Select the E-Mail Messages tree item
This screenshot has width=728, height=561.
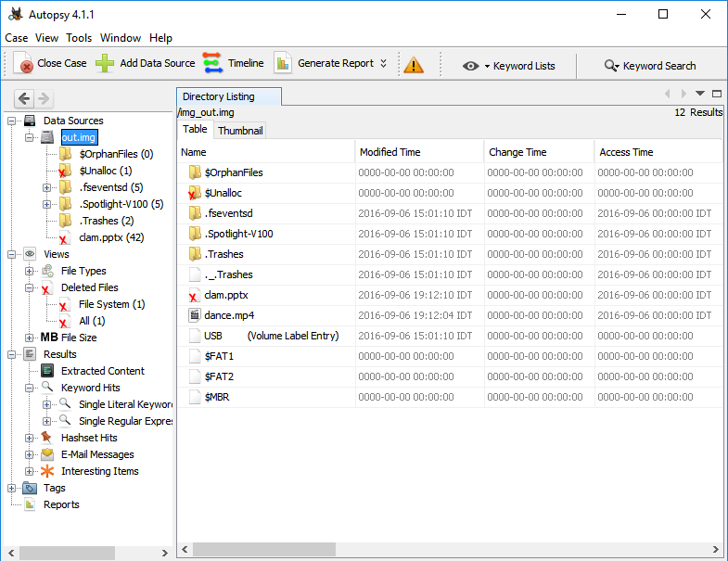(97, 454)
